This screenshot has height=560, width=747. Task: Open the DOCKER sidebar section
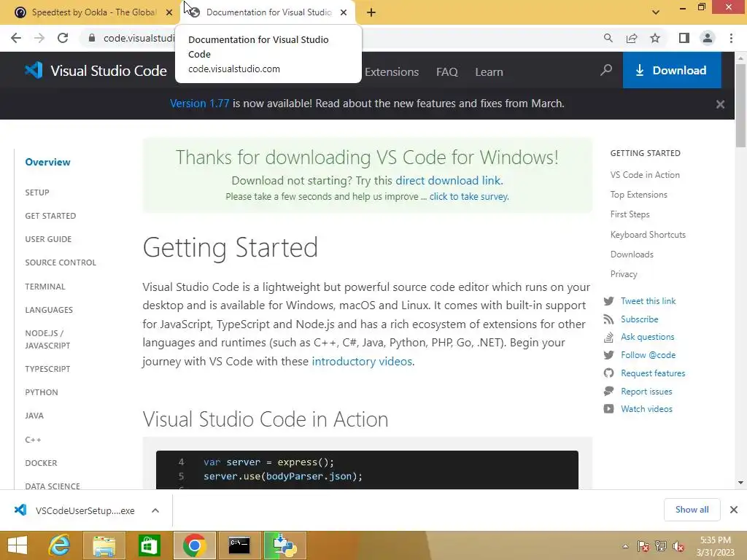click(41, 463)
